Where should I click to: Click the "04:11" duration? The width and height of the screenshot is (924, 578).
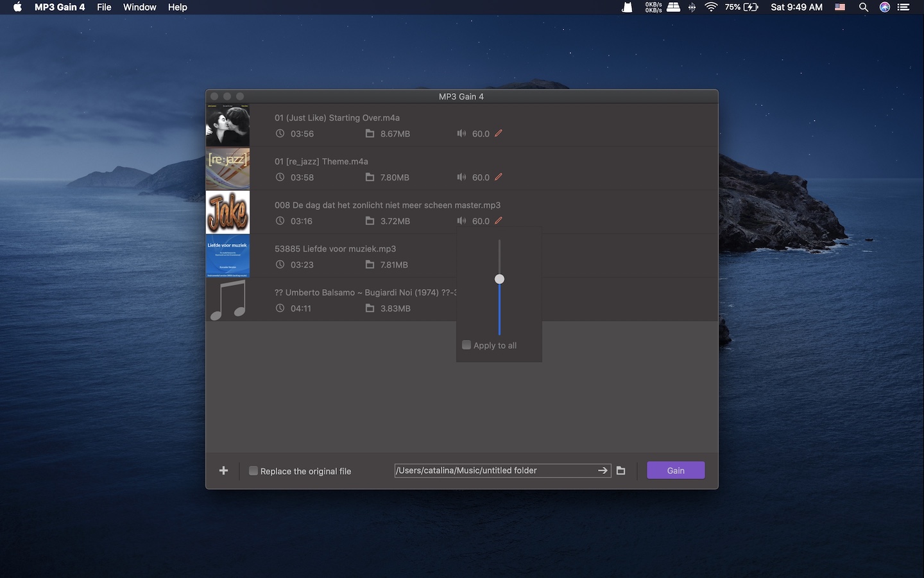[301, 308]
